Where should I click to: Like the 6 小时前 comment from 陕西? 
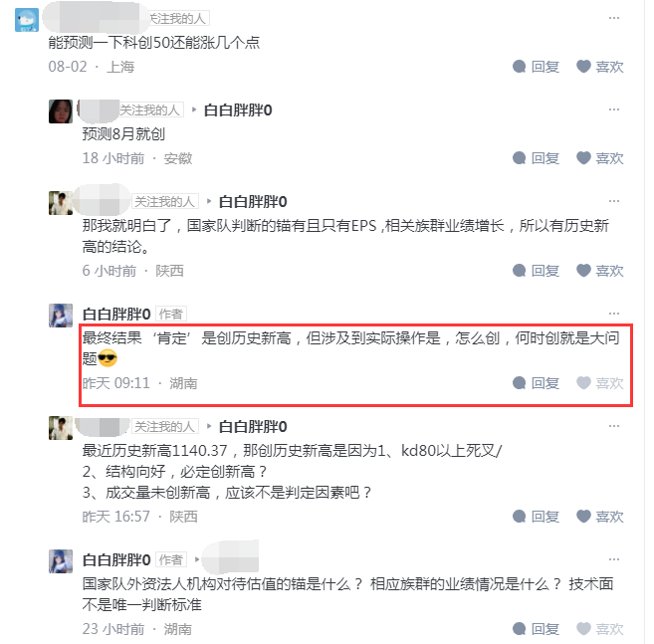pyautogui.click(x=600, y=271)
